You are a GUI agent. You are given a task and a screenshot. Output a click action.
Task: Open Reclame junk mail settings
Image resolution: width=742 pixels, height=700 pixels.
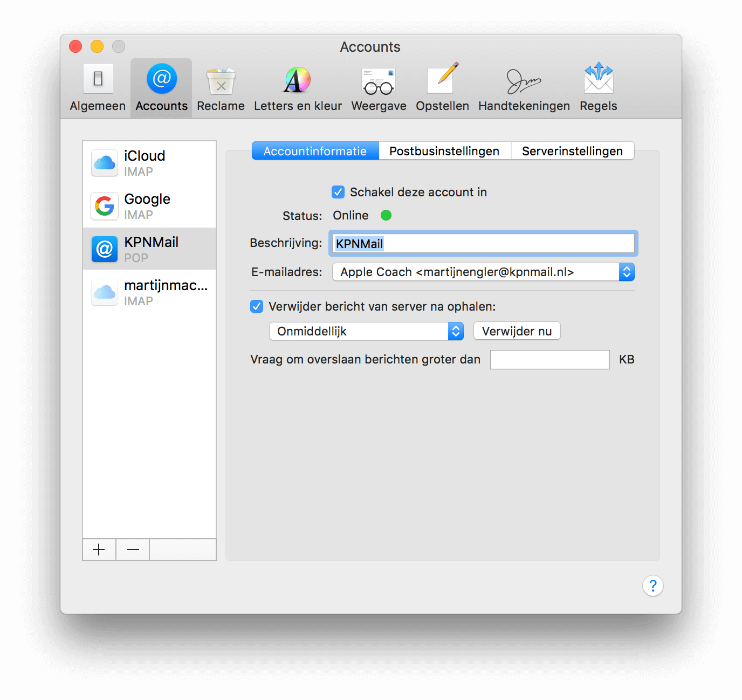click(221, 88)
